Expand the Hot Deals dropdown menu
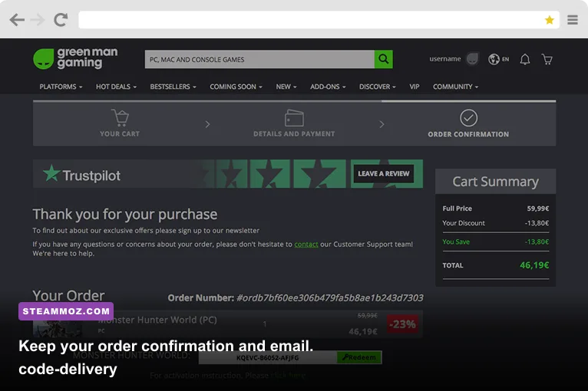 (116, 87)
